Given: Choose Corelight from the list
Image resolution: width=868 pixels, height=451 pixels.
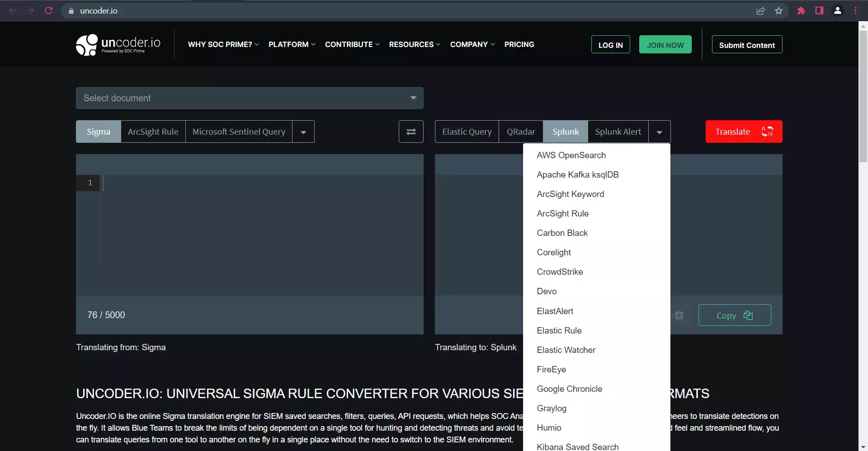Looking at the screenshot, I should pyautogui.click(x=596, y=252).
